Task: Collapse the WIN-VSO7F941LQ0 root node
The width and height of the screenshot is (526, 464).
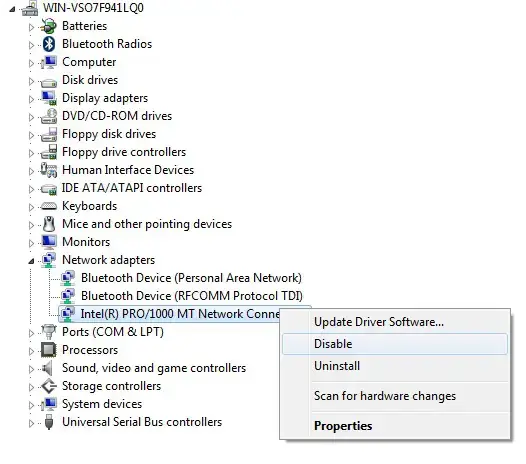Action: tap(12, 9)
